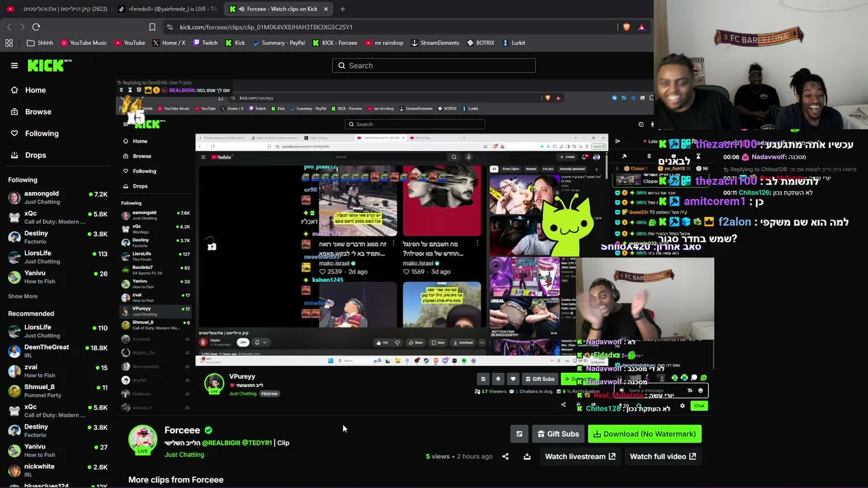
Task: Go back in the browser history
Action: 9,27
